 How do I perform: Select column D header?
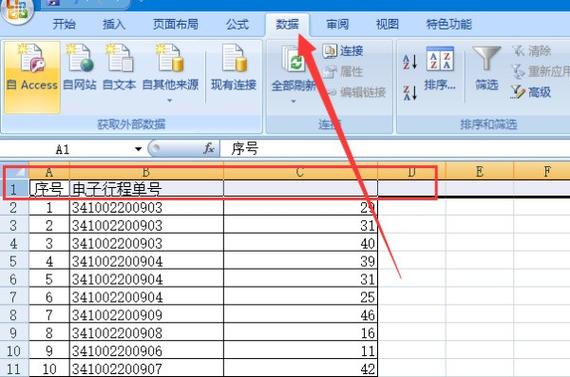pyautogui.click(x=412, y=172)
